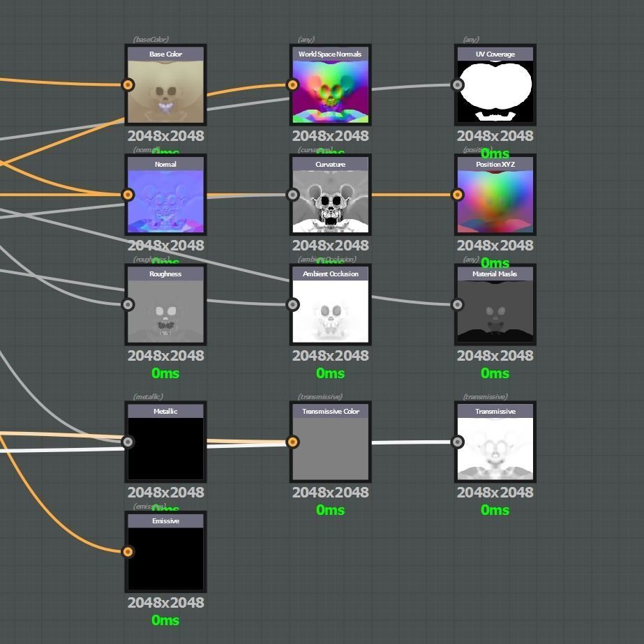Click the UV Coverage node input connector
The height and width of the screenshot is (644, 644).
tap(458, 85)
